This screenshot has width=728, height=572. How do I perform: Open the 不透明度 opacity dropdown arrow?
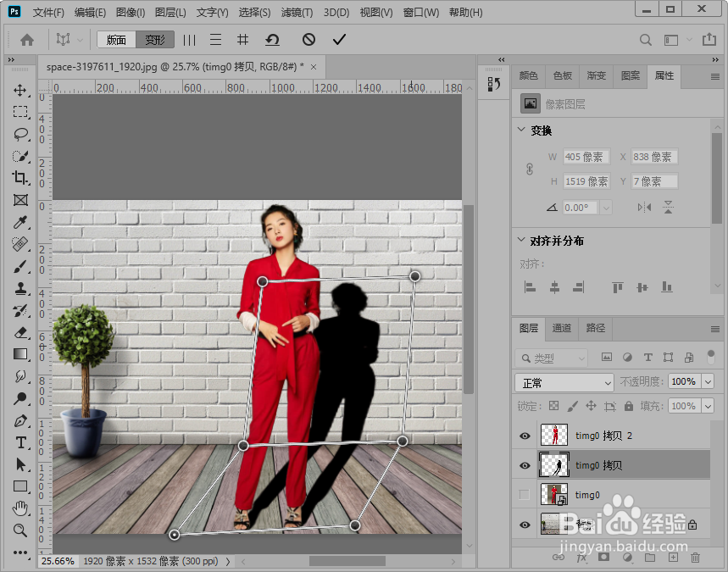pyautogui.click(x=708, y=382)
